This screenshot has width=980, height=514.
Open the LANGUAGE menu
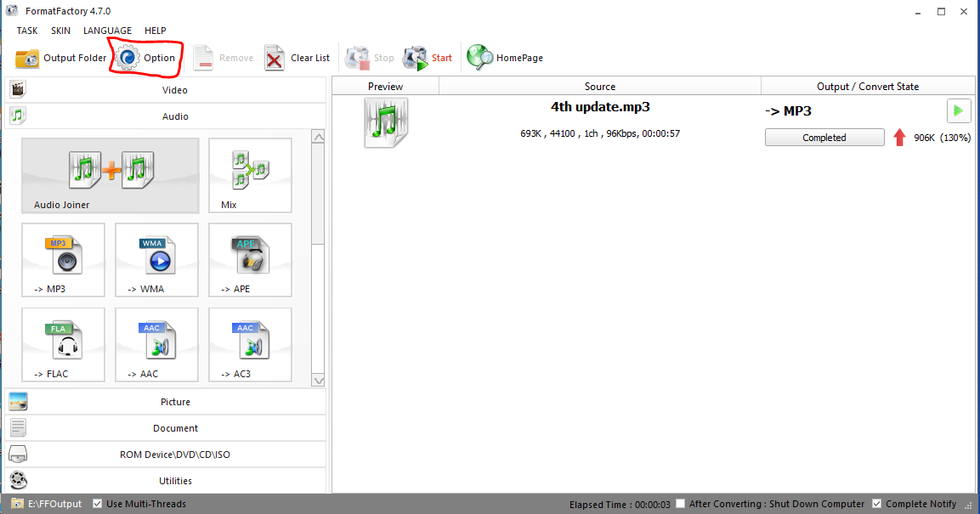[107, 31]
